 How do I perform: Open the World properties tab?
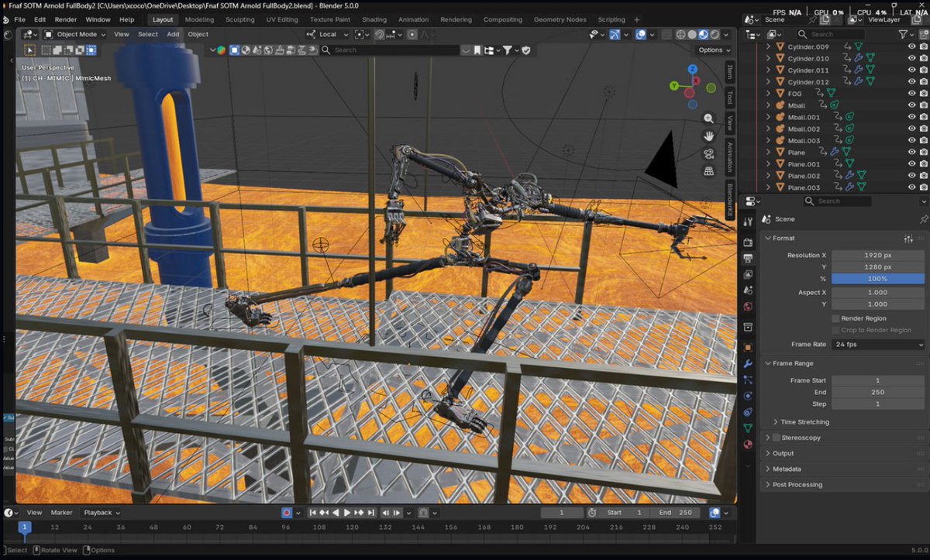click(748, 306)
